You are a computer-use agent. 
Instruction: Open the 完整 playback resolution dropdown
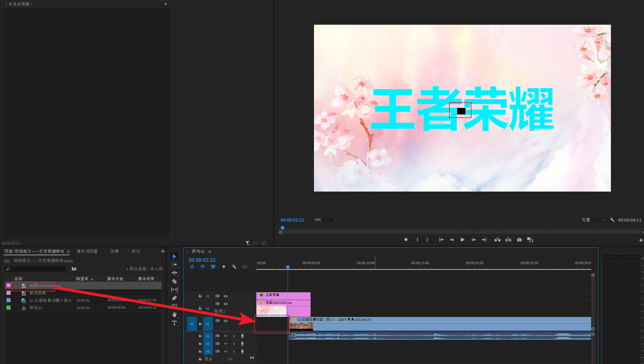point(593,220)
